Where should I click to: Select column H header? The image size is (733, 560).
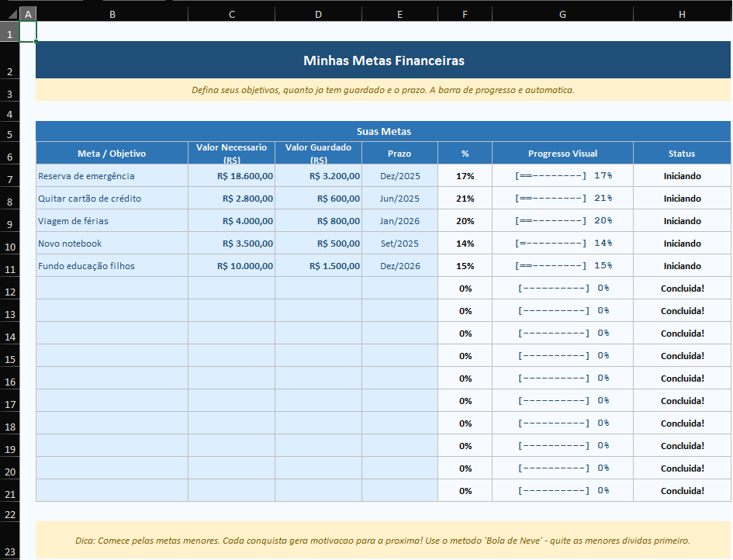(x=682, y=15)
